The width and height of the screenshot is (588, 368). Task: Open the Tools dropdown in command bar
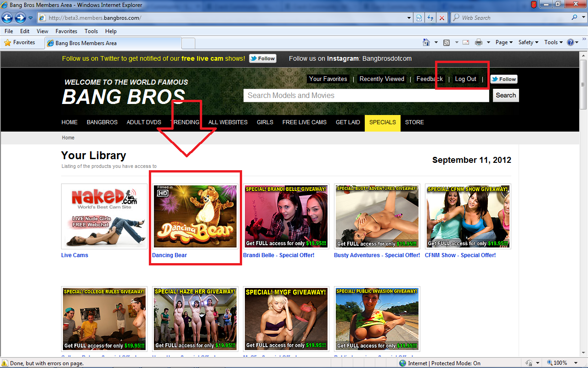coord(554,42)
